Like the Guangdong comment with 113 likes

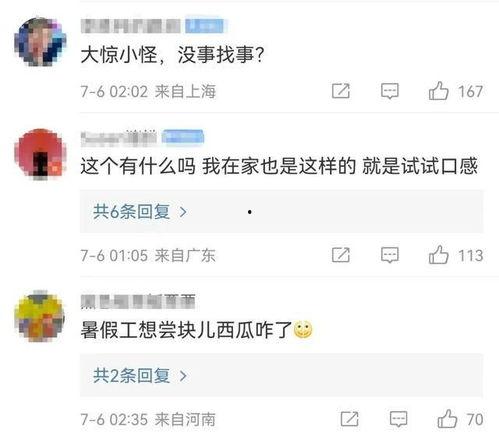tap(438, 255)
